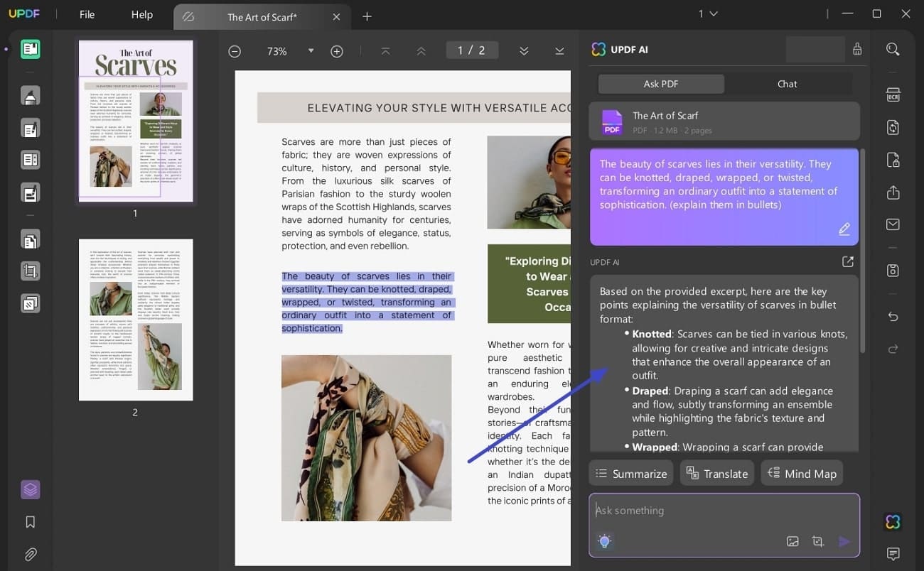Click the Translate button
This screenshot has width=924, height=571.
[716, 472]
